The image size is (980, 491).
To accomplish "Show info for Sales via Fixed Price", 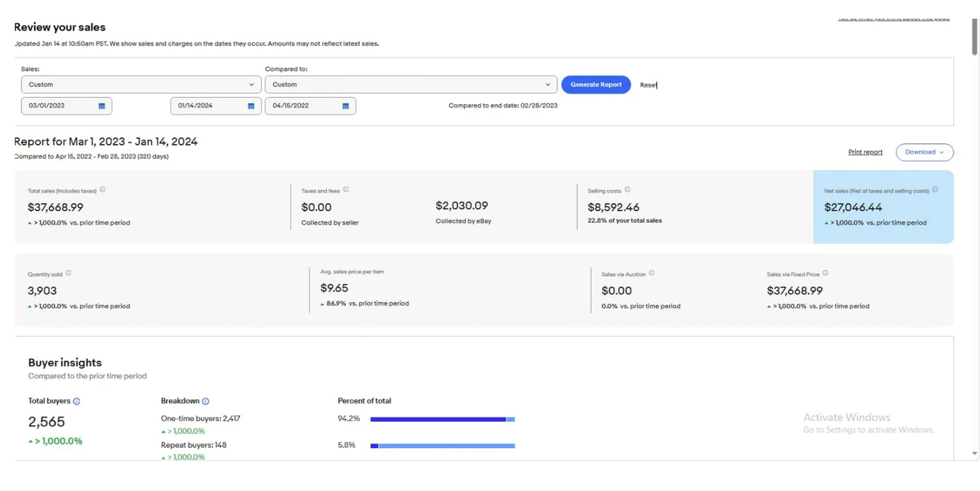I will coord(826,273).
